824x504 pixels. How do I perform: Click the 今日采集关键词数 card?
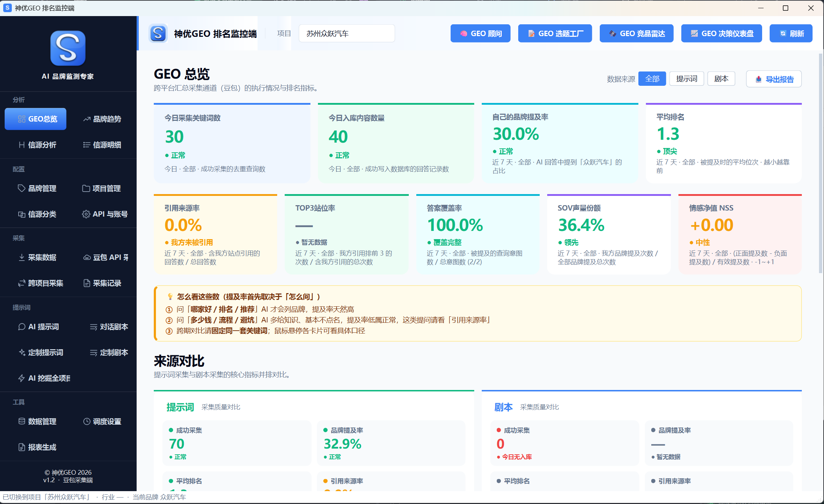[x=232, y=143]
